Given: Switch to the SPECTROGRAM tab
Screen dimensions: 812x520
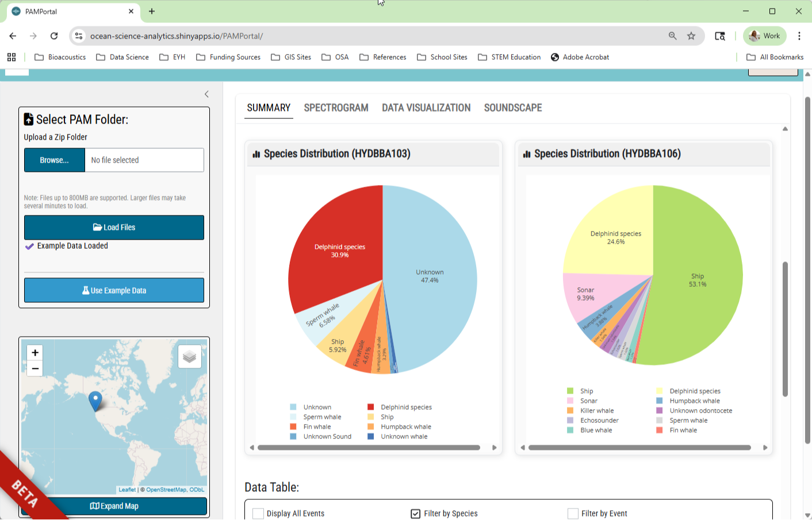Looking at the screenshot, I should point(336,107).
